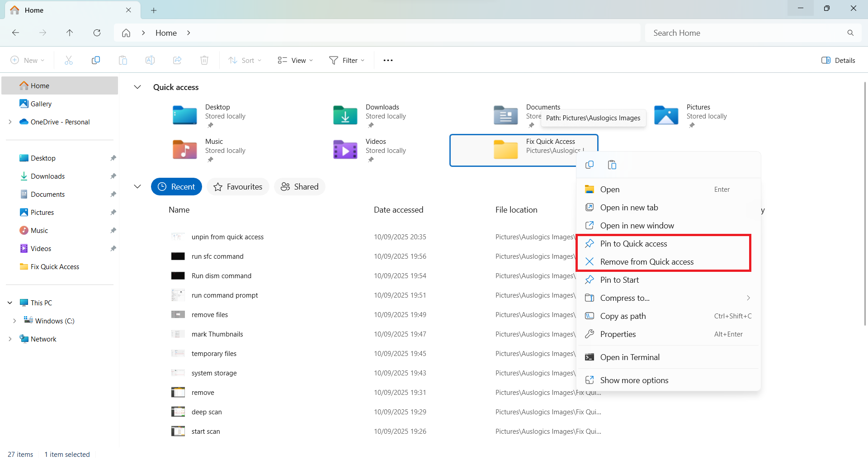Click Show more options in context menu
This screenshot has height=460, width=868.
[x=634, y=380]
